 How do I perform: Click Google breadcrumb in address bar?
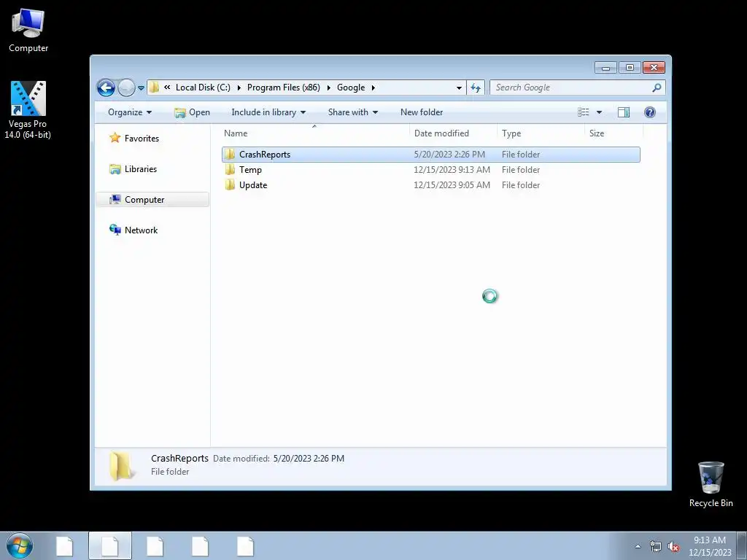tap(351, 87)
